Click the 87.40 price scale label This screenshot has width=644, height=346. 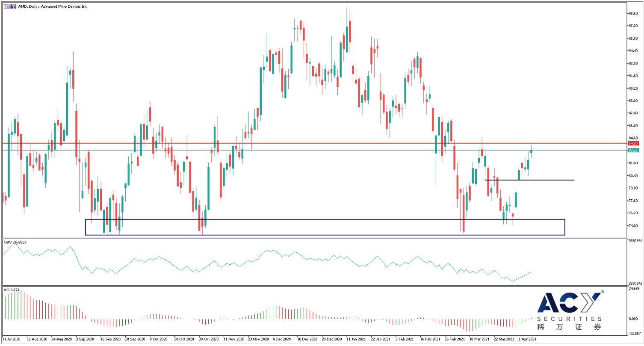tap(633, 113)
